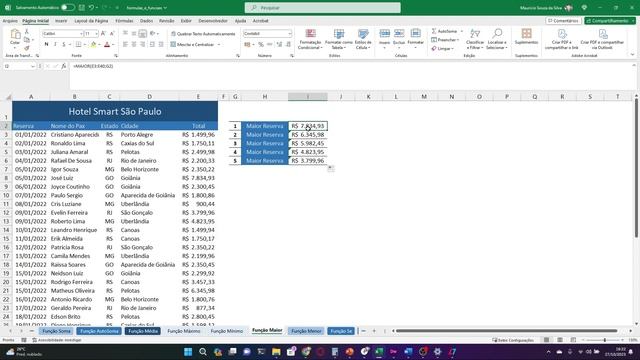
Task: Apply italic formatting
Action: tap(55, 44)
